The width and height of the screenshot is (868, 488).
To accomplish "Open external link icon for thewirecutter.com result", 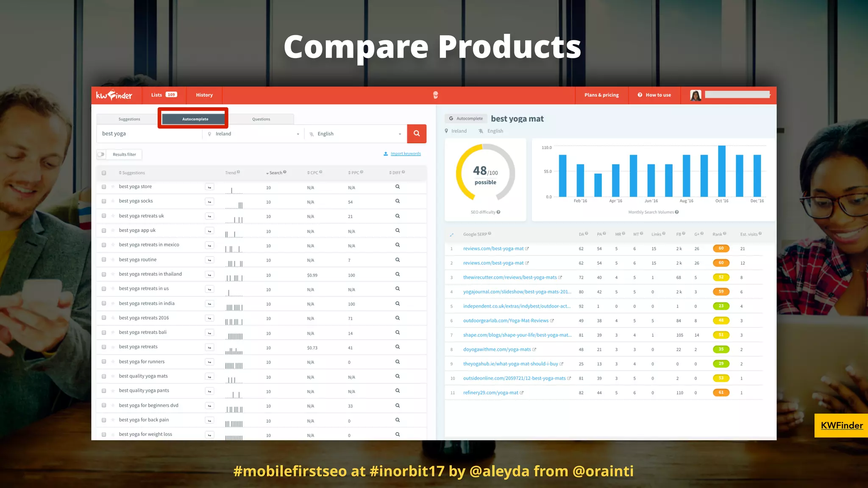I will tap(560, 278).
